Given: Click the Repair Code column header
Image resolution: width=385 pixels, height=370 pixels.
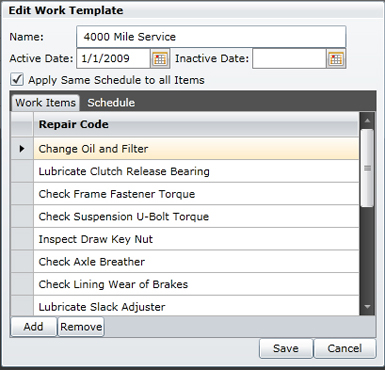Looking at the screenshot, I should pos(196,124).
